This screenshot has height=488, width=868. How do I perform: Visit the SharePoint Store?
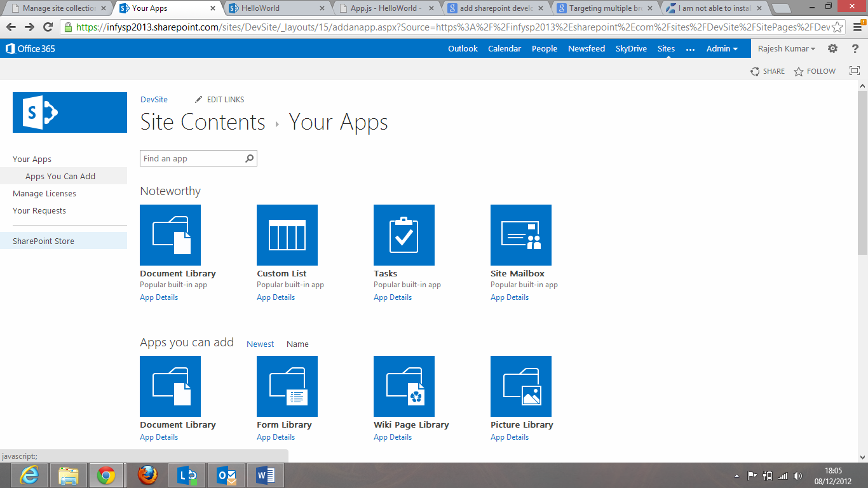click(43, 240)
